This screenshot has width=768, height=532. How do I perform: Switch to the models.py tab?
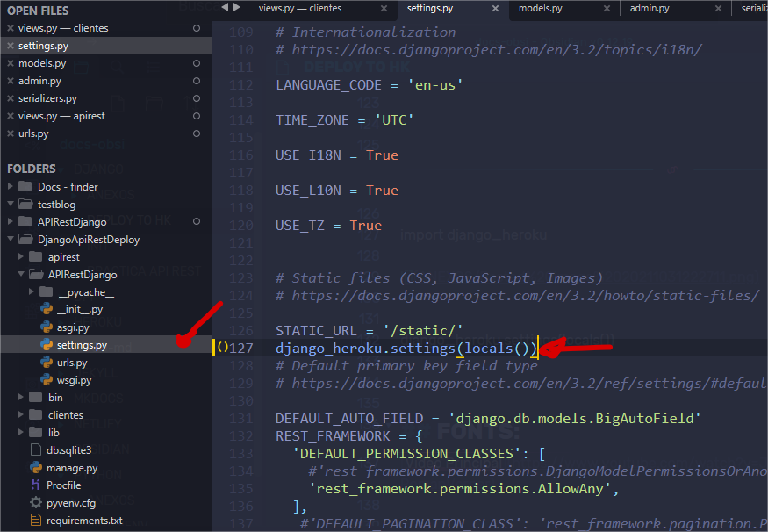[x=542, y=9]
